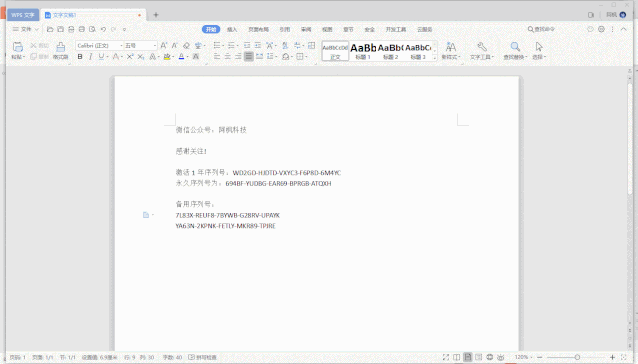Click the Increase Font Size icon
The image size is (638, 364).
(x=164, y=46)
